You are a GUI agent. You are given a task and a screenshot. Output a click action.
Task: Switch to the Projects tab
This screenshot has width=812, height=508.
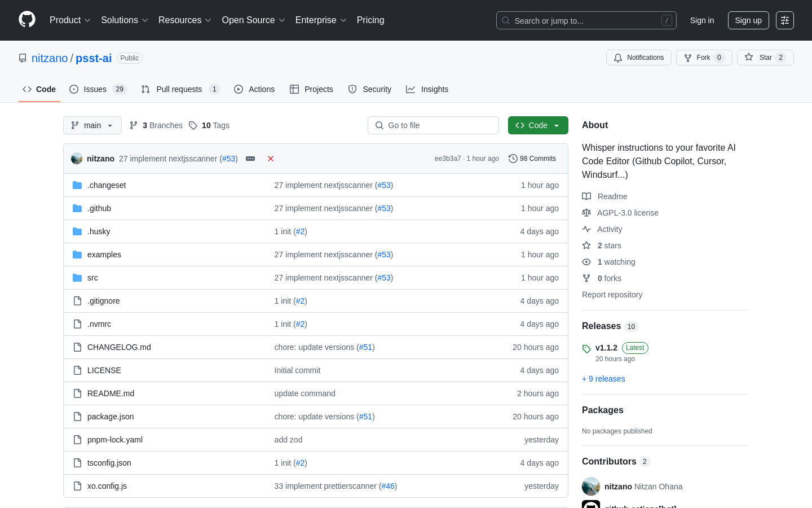[x=311, y=89]
